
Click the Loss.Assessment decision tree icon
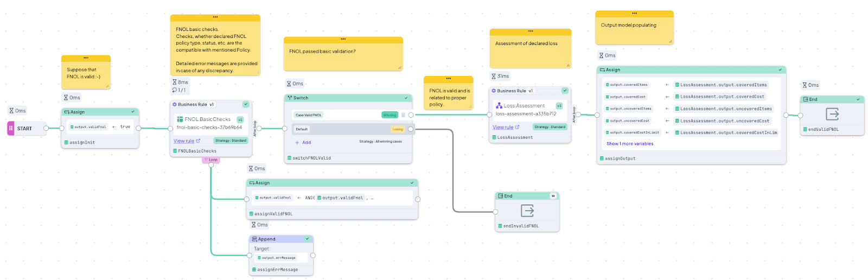499,106
